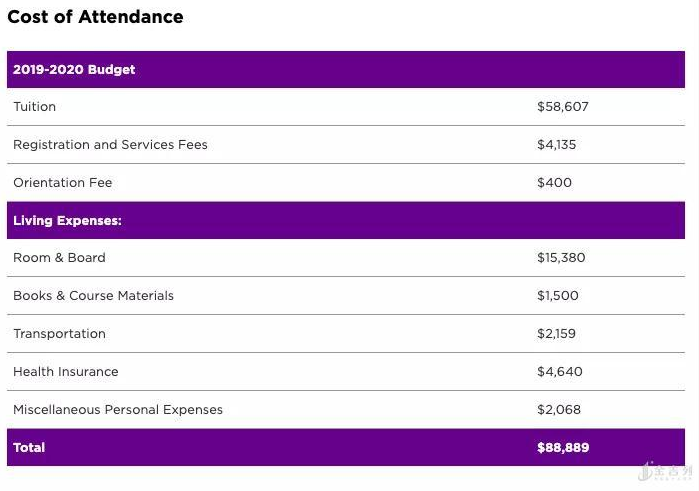This screenshot has width=699, height=491.
Task: Select the $88,889 total amount
Action: coord(563,448)
